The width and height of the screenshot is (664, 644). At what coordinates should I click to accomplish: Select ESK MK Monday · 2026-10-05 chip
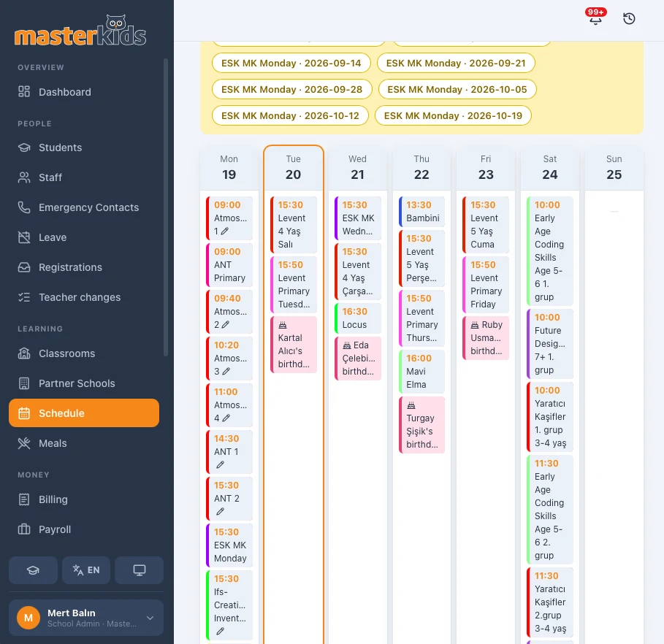457,89
